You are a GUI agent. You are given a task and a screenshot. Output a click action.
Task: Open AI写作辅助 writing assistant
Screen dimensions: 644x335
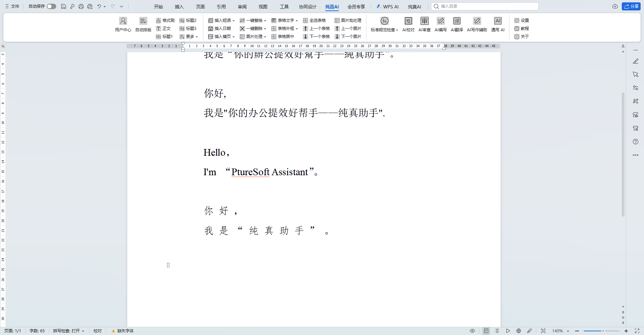click(477, 25)
